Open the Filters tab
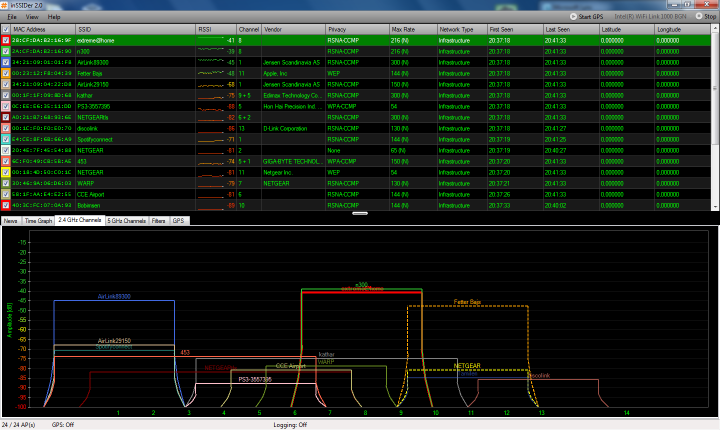The height and width of the screenshot is (430, 720). 158,221
